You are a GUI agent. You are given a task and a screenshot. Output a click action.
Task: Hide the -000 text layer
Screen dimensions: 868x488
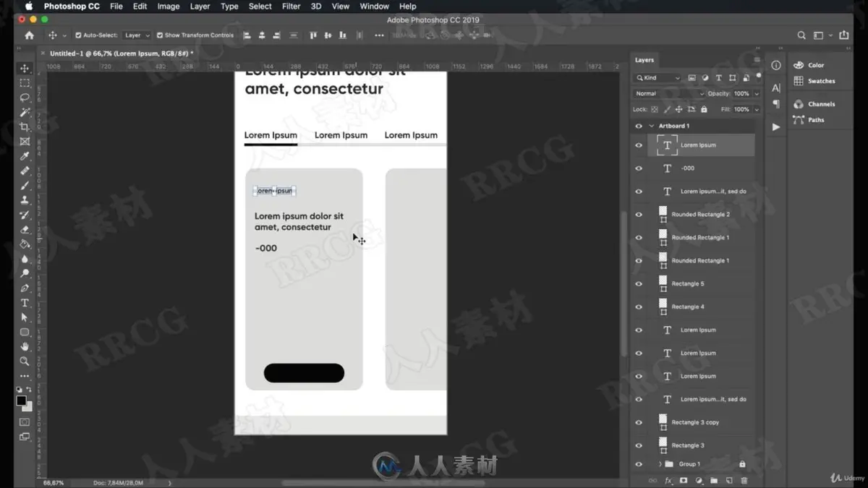click(639, 168)
